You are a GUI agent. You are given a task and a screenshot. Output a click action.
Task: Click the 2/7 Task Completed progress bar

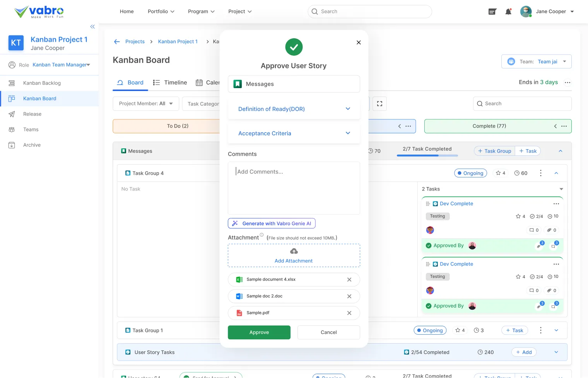coord(427,155)
